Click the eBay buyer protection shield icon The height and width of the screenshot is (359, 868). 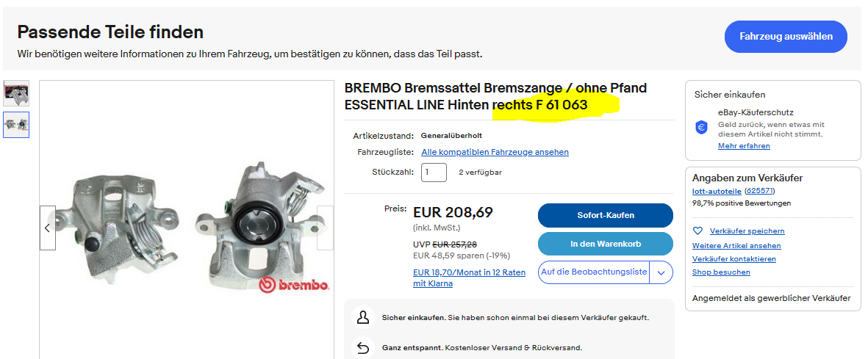(701, 127)
